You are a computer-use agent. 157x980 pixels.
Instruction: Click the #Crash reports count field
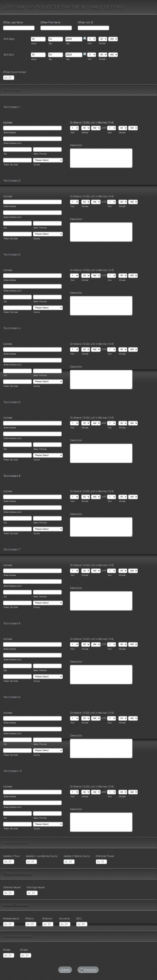(25, 955)
